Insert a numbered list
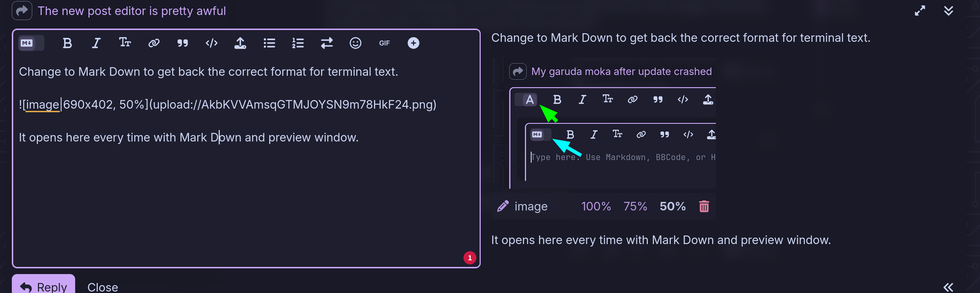 [x=298, y=43]
